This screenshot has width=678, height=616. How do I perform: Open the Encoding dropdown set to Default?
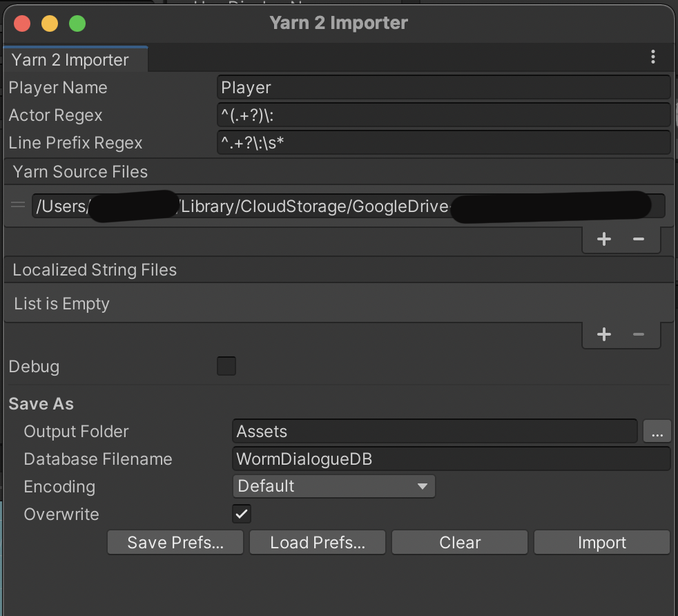(333, 486)
